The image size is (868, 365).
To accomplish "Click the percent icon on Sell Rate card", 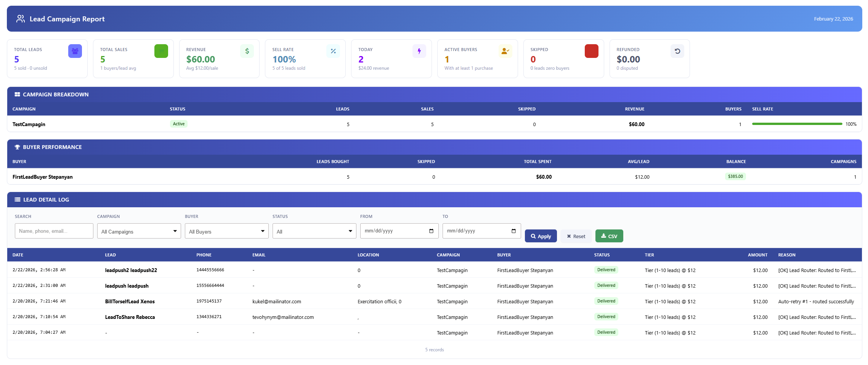I will [x=333, y=51].
